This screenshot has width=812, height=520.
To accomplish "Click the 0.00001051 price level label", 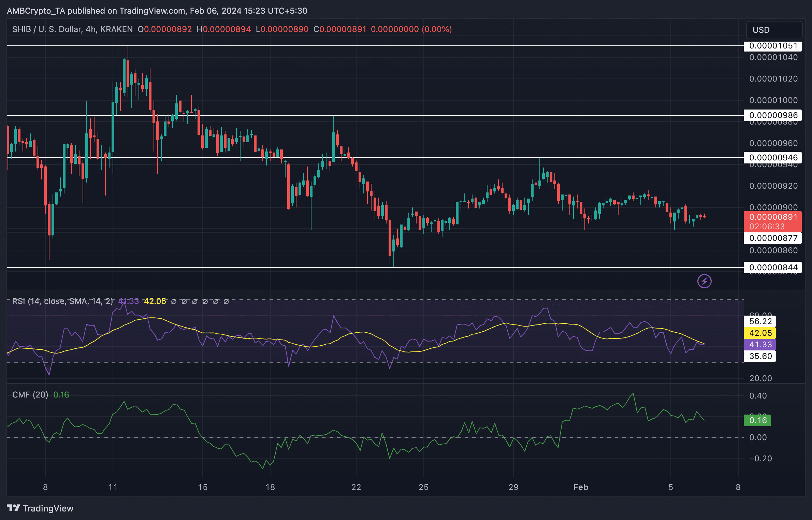I will point(773,46).
